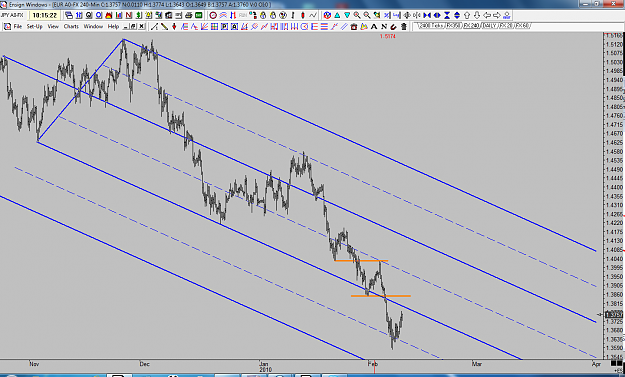
Task: Select the horizontal lines tool
Action: pos(324,26)
